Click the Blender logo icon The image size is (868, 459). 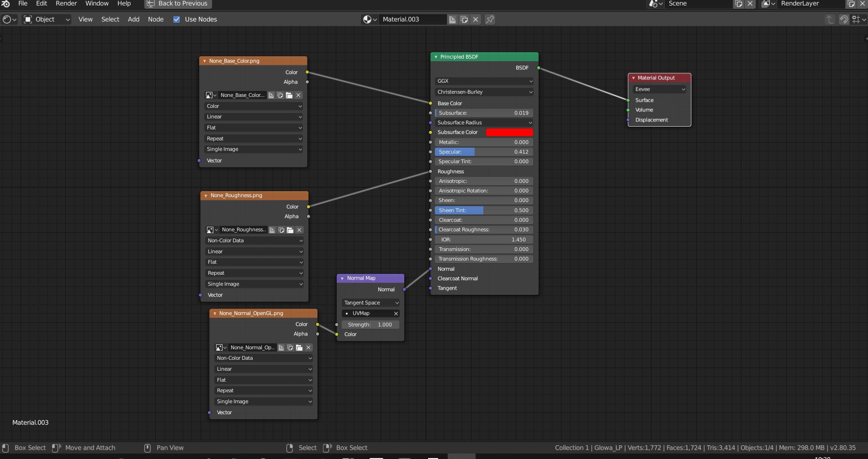(5, 4)
